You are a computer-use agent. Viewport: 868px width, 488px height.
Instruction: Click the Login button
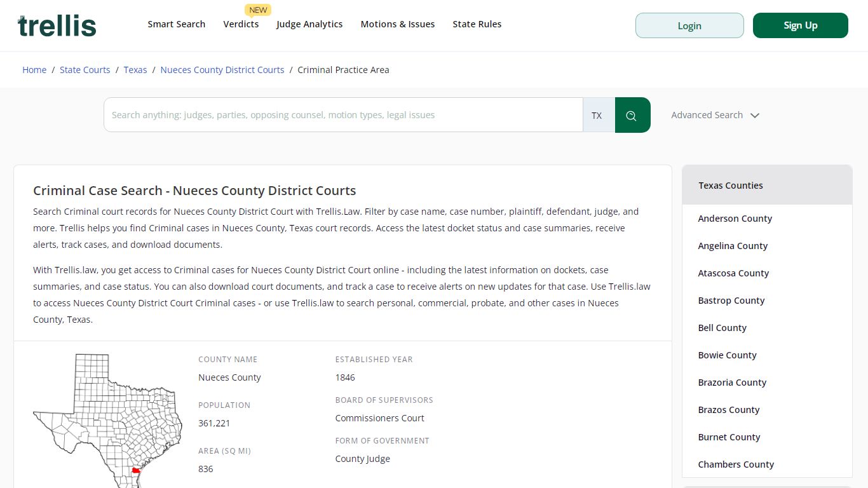[x=689, y=25]
